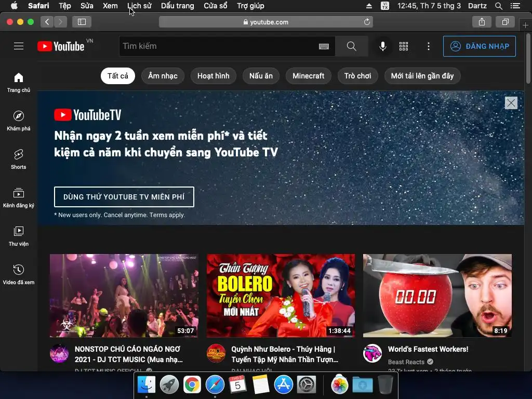Open the YouTube hamburger guide menu
This screenshot has height=399, width=532.
point(19,46)
